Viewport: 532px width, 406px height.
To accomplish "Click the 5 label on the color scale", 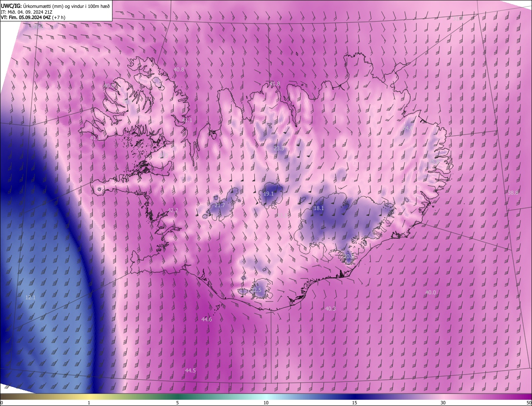I will (177, 403).
